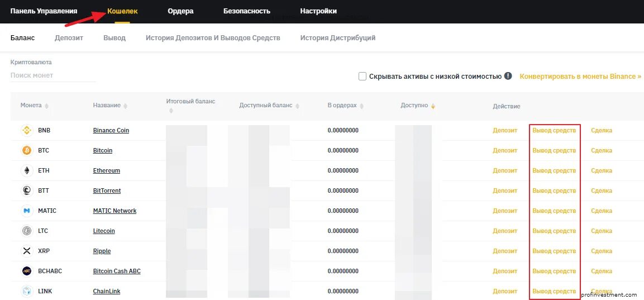644x300 pixels.
Task: Click the Bitcoin orange coin icon
Action: click(27, 150)
